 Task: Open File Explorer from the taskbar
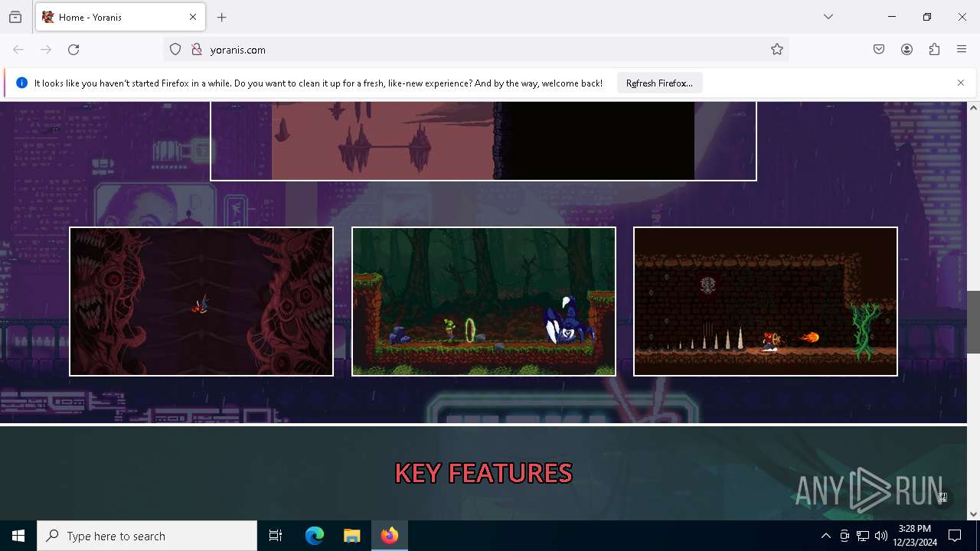pyautogui.click(x=352, y=536)
